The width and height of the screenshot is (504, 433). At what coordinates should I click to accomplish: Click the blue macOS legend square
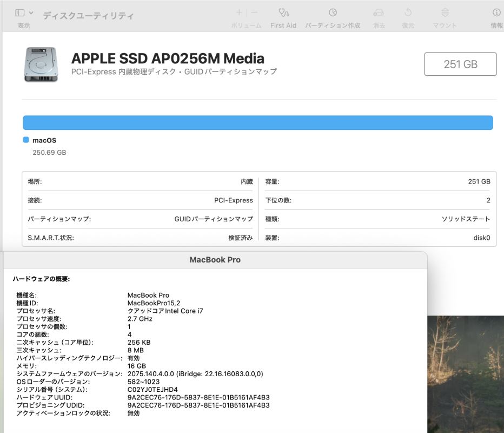(x=26, y=140)
